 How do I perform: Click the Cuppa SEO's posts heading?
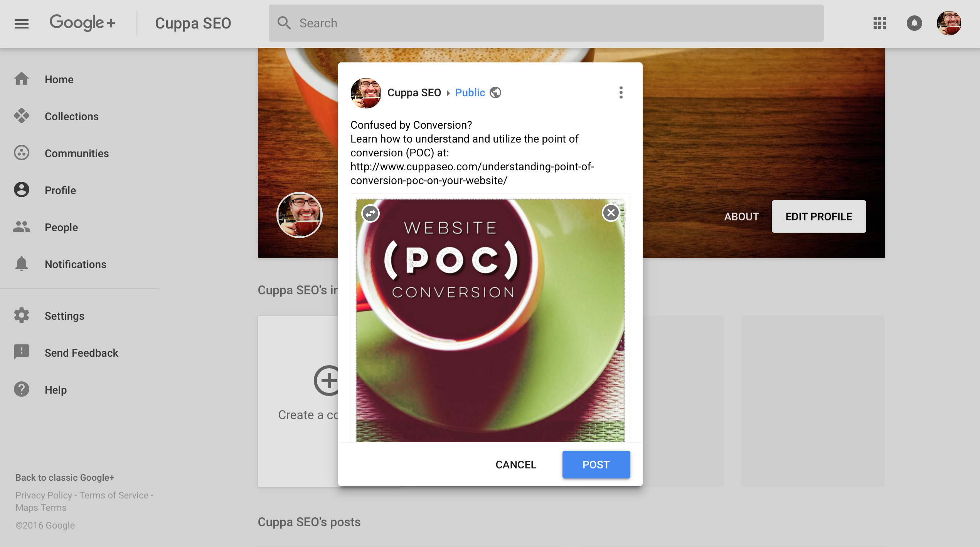click(309, 522)
